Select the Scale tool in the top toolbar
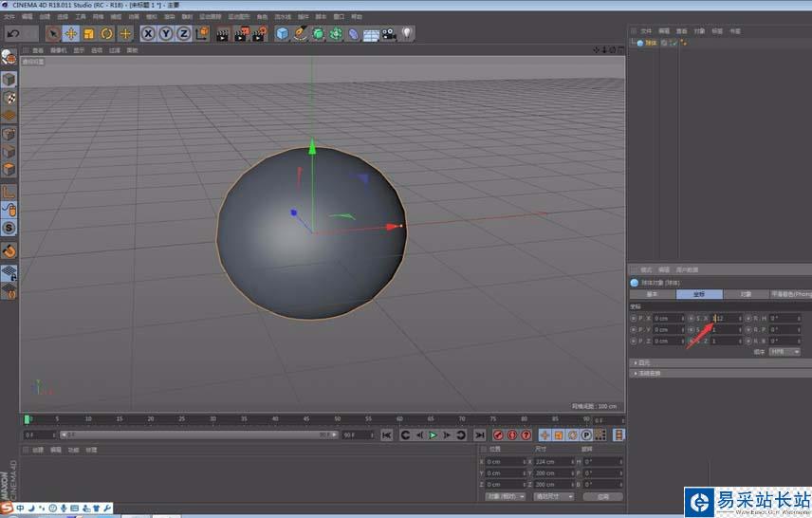Image resolution: width=812 pixels, height=518 pixels. pyautogui.click(x=89, y=33)
